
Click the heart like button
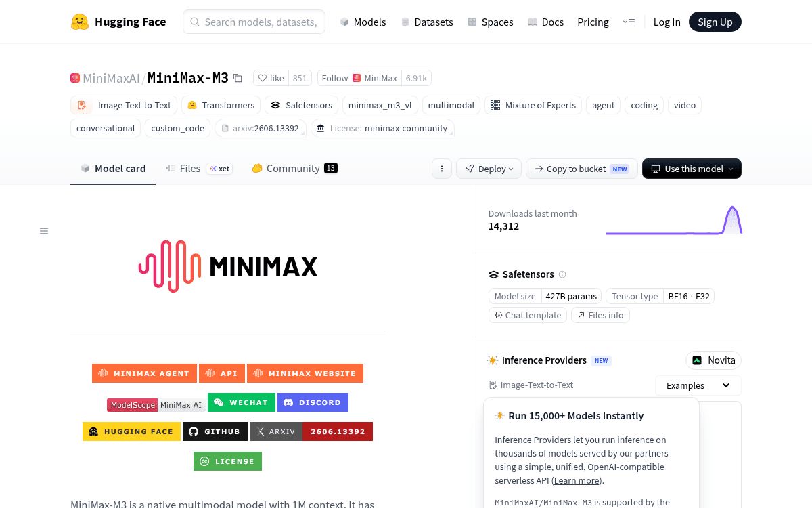[271, 78]
